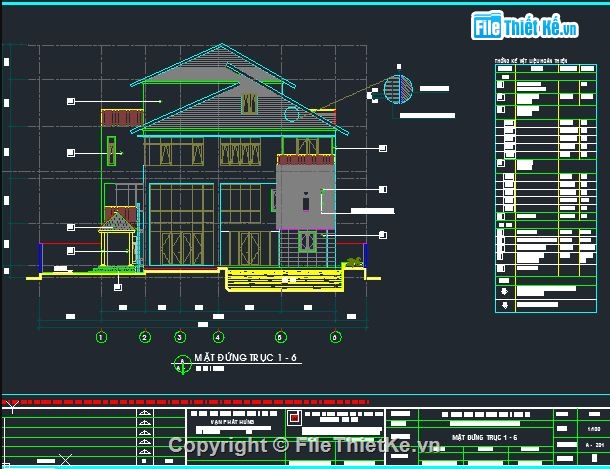Select the drawing title "MẶT ĐỨNG TRỤC 1 - 6" under elevation
Viewport: 610px width, 469px height.
(245, 357)
